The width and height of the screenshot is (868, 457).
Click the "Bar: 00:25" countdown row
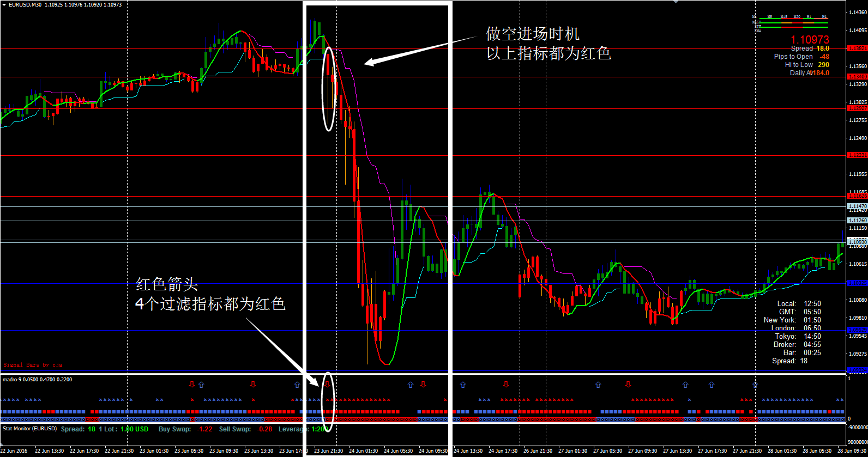(801, 353)
